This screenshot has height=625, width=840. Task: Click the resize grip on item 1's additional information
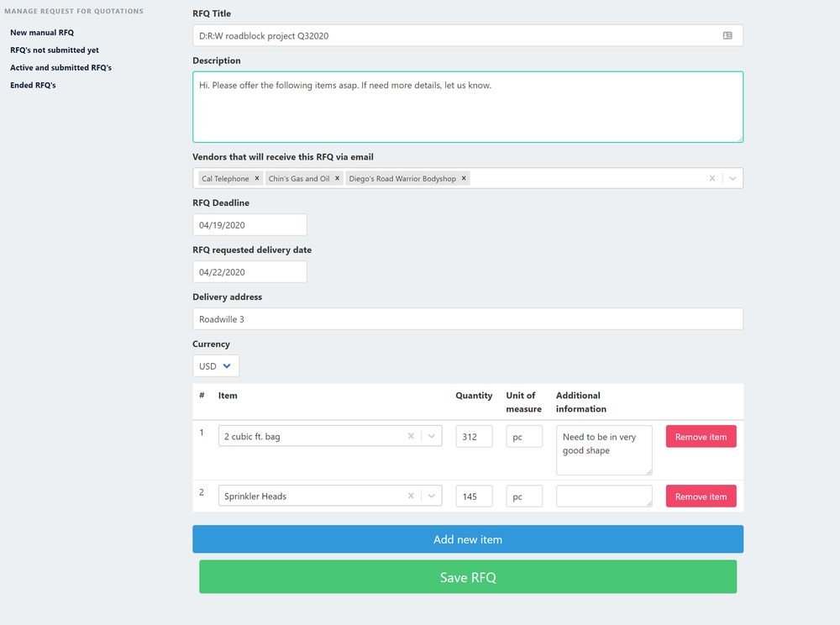coord(649,474)
